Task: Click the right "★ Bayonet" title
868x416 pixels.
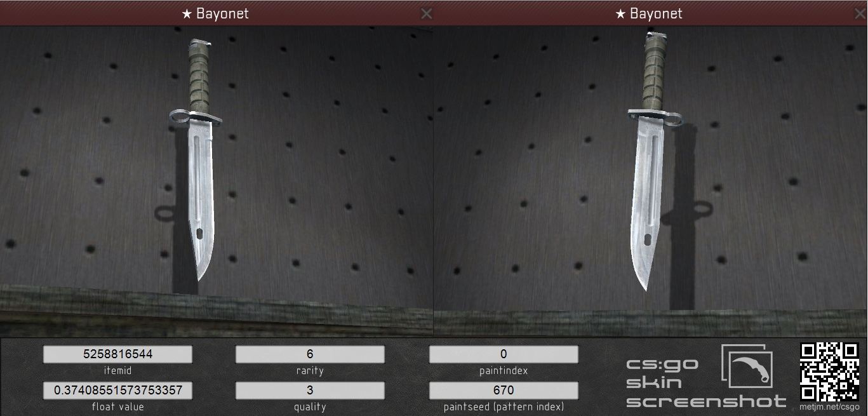Action: (649, 13)
